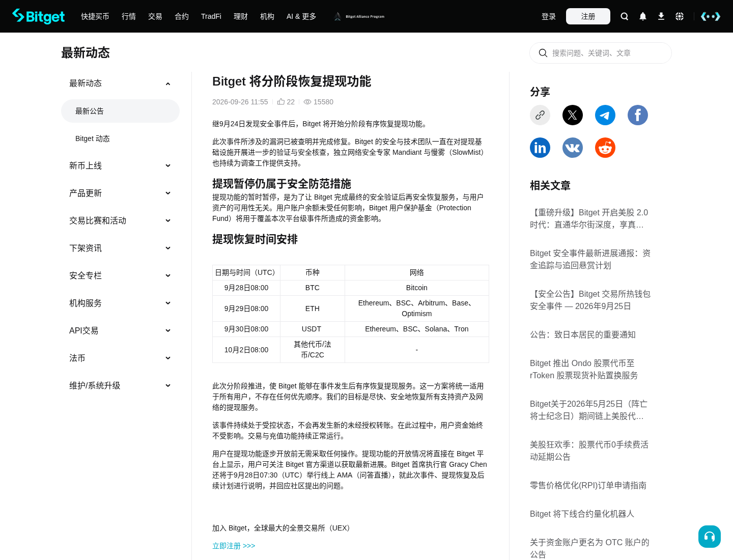Click the Bitget logo
733x560 pixels.
coord(39,16)
